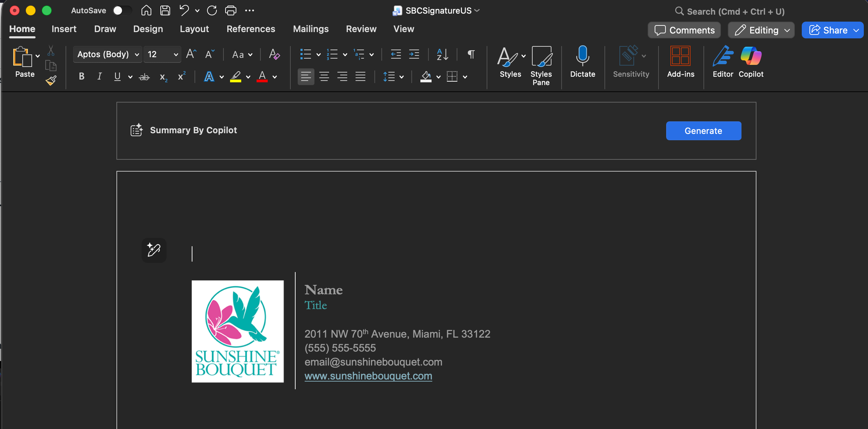Switch to the References tab
Viewport: 868px width, 429px height.
tap(251, 29)
